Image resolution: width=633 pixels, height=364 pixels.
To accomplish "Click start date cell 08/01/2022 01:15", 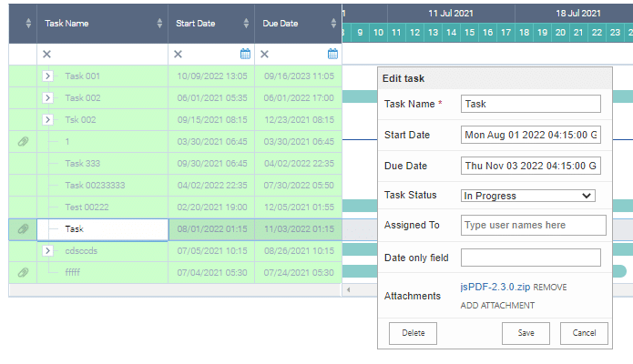I will (212, 228).
